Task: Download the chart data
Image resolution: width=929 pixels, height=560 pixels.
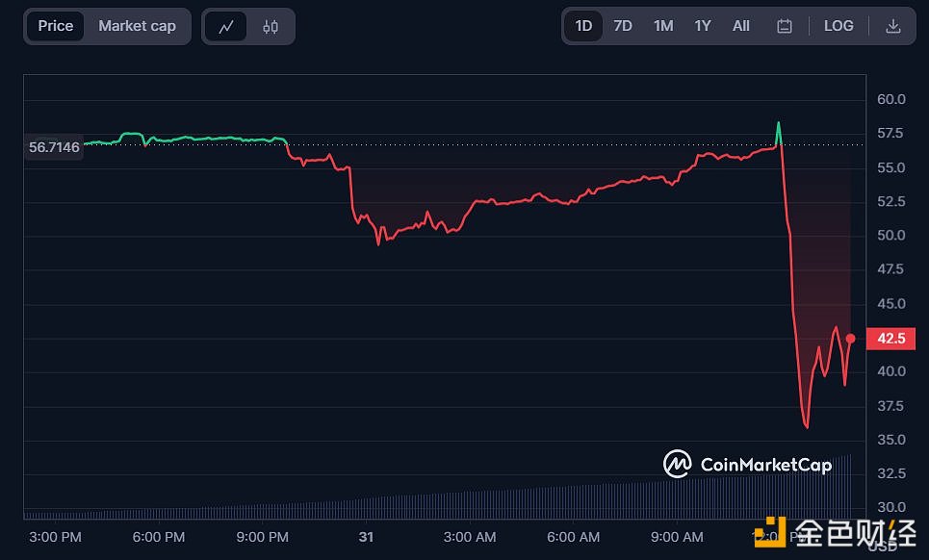Action: (892, 26)
